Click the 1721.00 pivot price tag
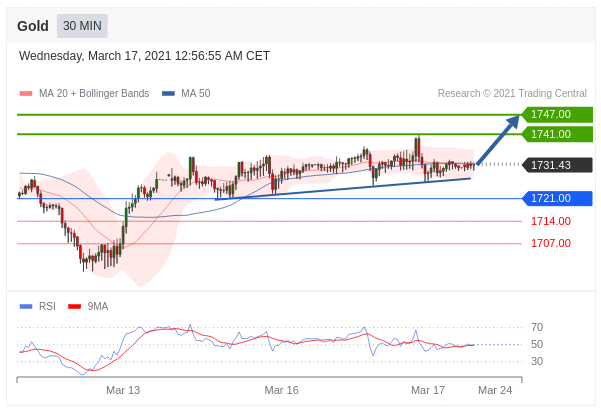The image size is (601, 413). point(557,198)
